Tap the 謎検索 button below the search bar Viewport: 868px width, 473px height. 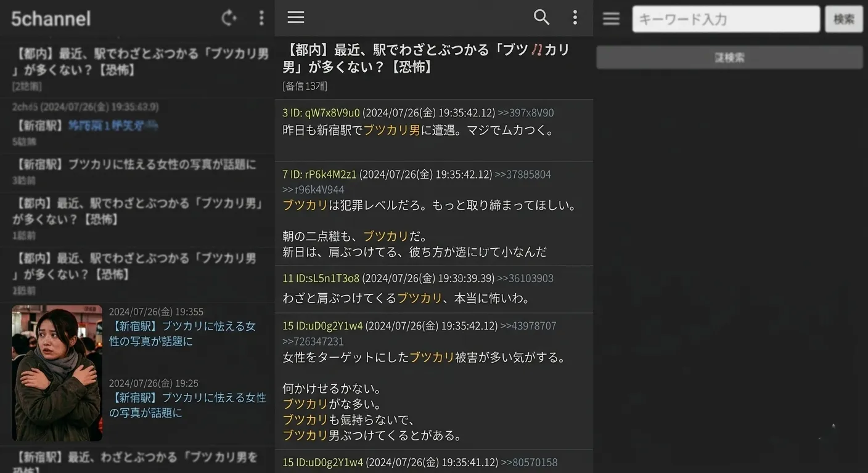coord(729,57)
